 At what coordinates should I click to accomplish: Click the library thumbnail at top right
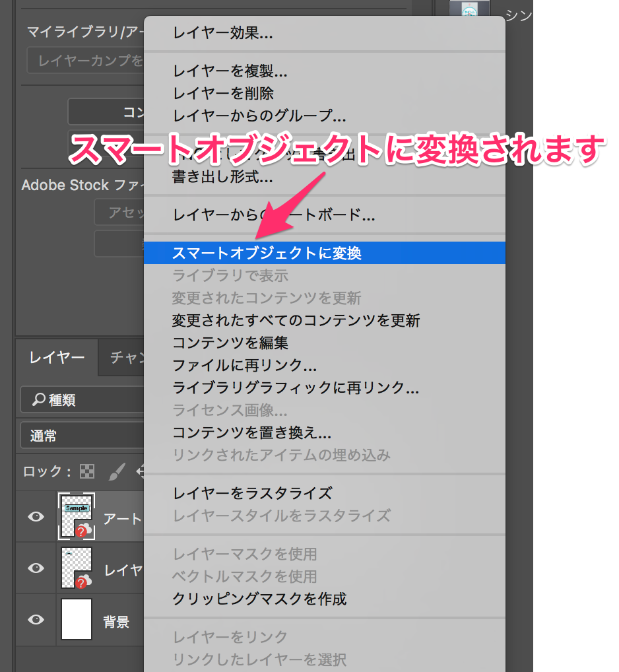[469, 8]
